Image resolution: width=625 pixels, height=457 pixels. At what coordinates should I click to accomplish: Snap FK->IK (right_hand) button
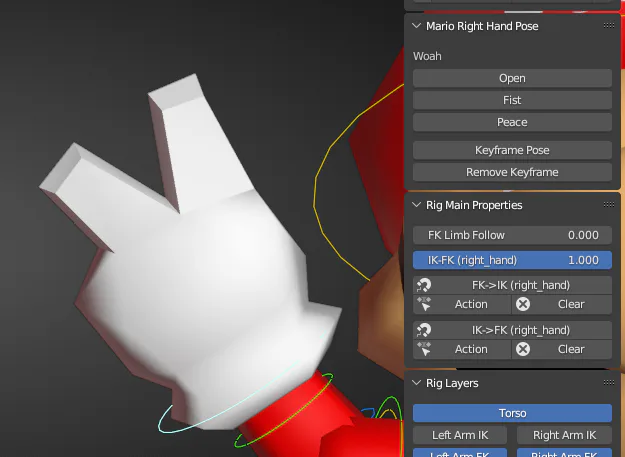512,285
